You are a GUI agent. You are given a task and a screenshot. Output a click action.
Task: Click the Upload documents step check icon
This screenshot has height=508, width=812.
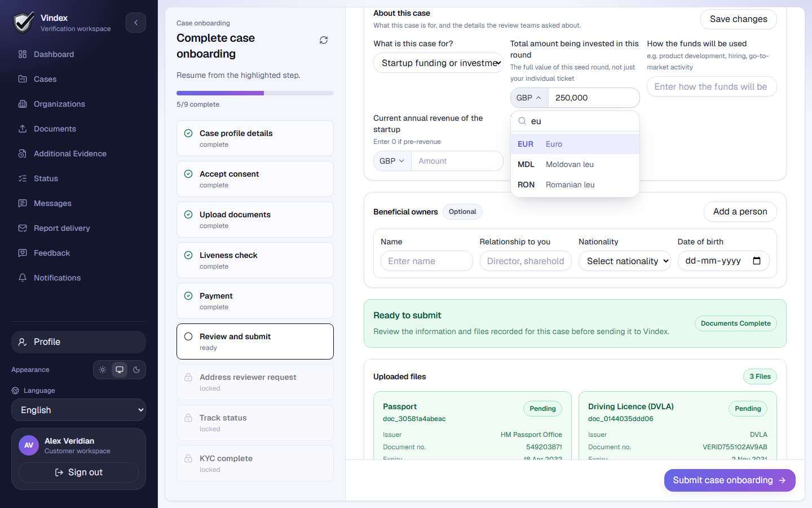(188, 214)
